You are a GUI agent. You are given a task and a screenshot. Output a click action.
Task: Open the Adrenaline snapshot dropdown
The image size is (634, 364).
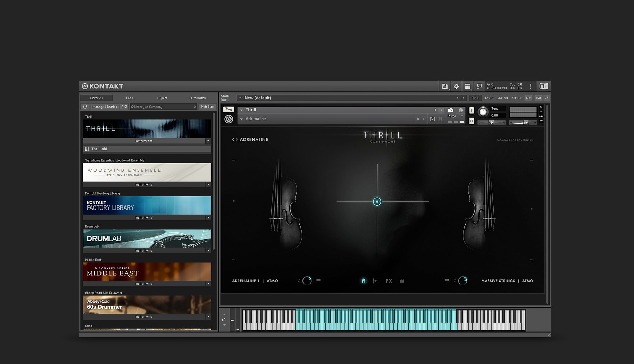(x=241, y=119)
